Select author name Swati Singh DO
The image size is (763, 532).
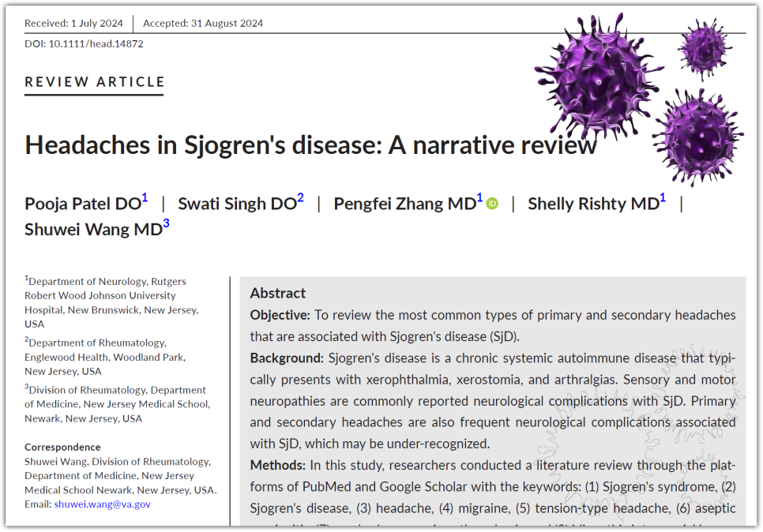click(236, 204)
